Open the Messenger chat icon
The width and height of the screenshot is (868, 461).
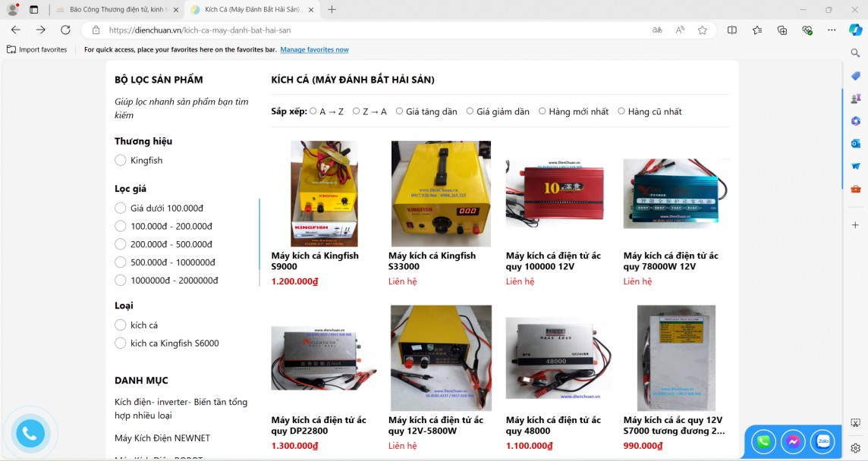point(793,441)
